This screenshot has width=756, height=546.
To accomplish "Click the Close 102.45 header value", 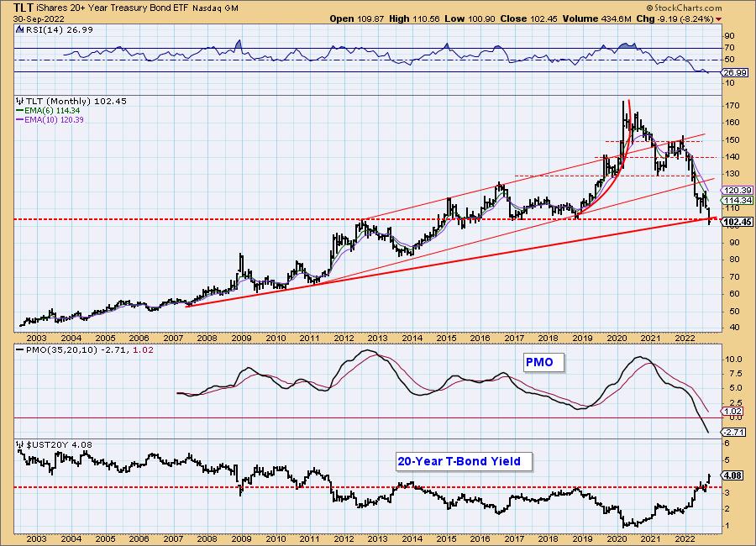I will tap(529, 18).
